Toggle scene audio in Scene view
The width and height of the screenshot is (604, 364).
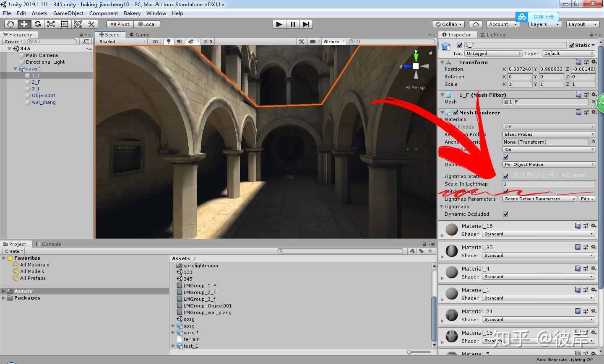click(x=180, y=41)
